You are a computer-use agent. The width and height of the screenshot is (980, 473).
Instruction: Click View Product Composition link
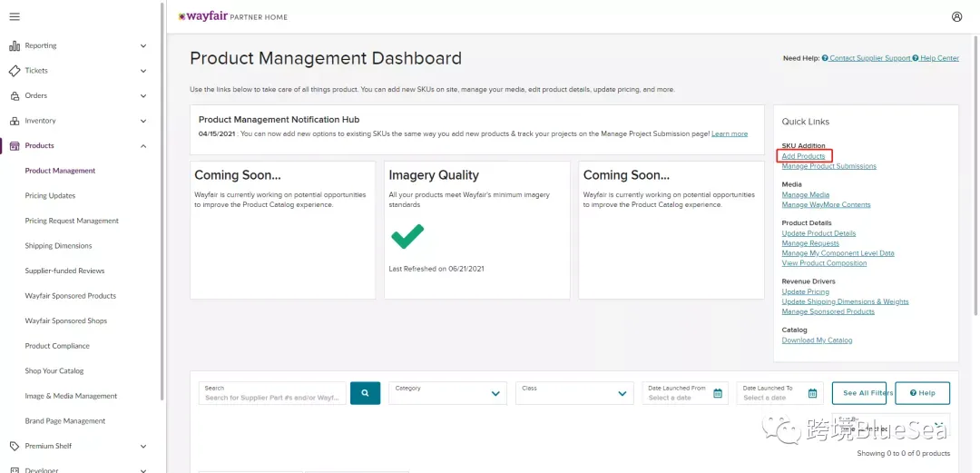point(824,263)
